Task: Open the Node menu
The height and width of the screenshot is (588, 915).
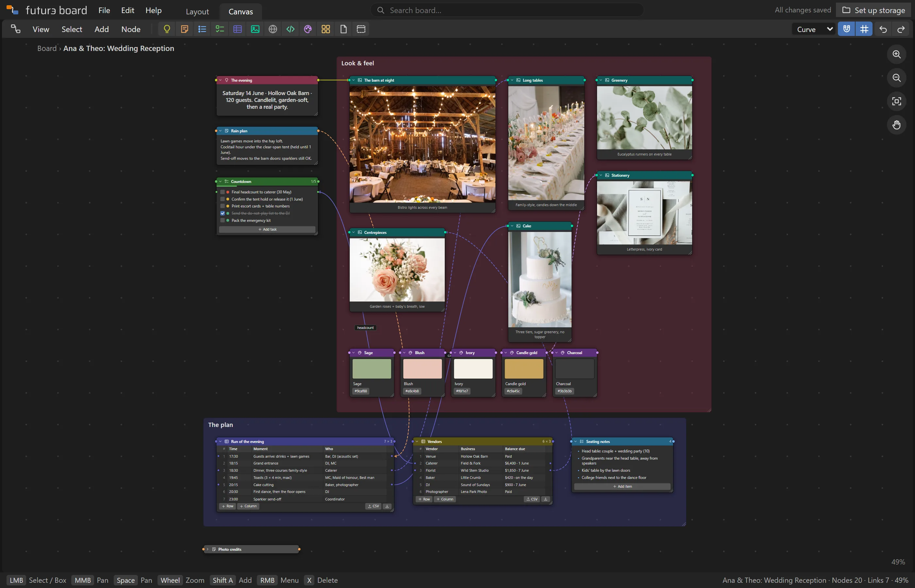Action: tap(131, 29)
